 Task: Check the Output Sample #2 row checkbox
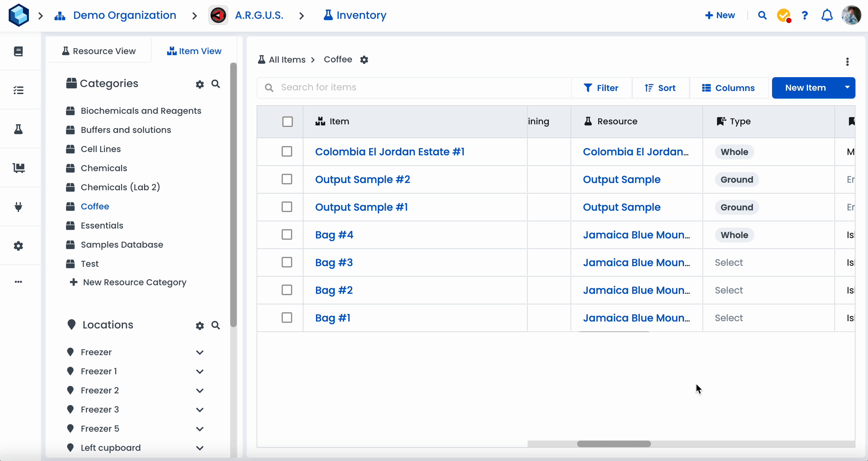click(x=287, y=179)
